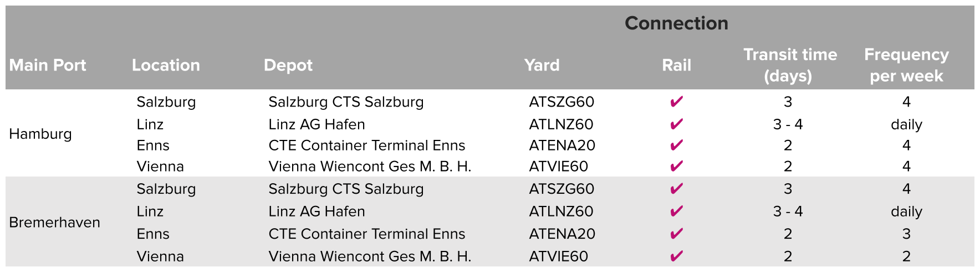This screenshot has width=980, height=272.
Task: Select the Transit time (days) header
Action: coord(790,65)
